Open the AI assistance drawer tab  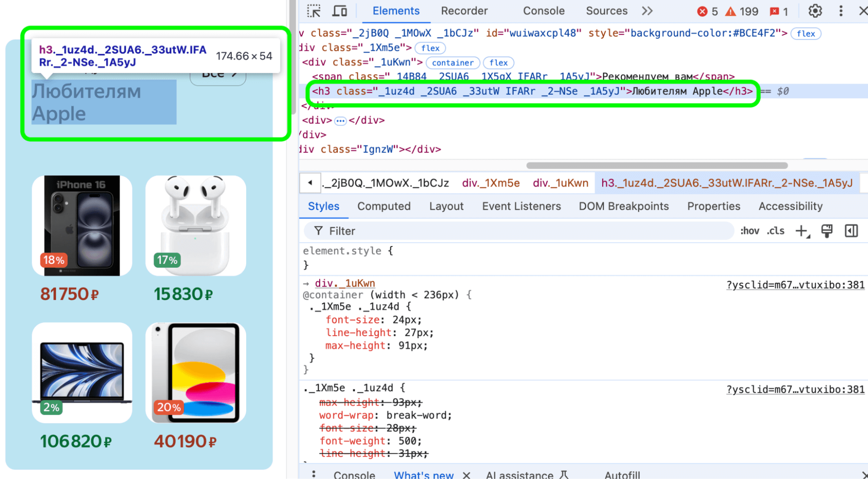[527, 475]
